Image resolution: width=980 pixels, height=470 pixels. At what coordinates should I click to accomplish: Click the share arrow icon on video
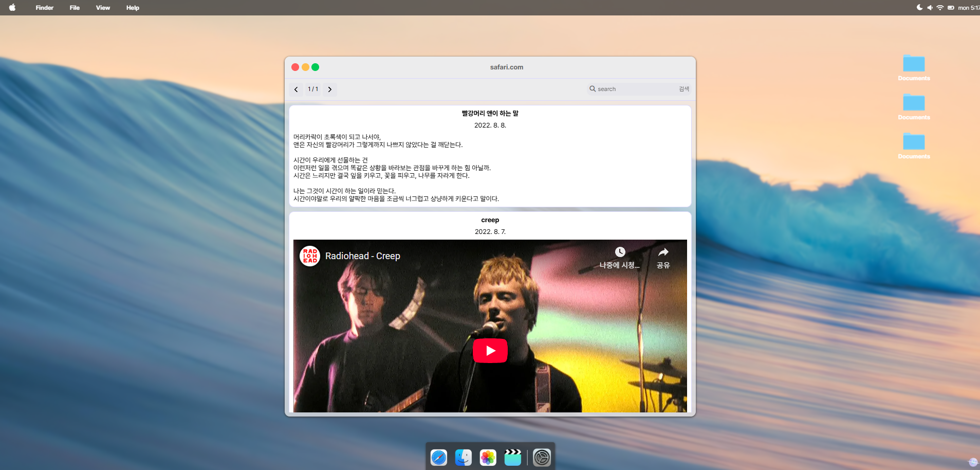663,252
